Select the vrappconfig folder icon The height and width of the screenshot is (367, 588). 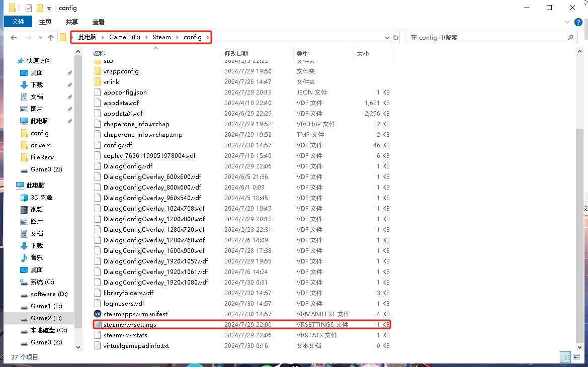[x=98, y=71]
